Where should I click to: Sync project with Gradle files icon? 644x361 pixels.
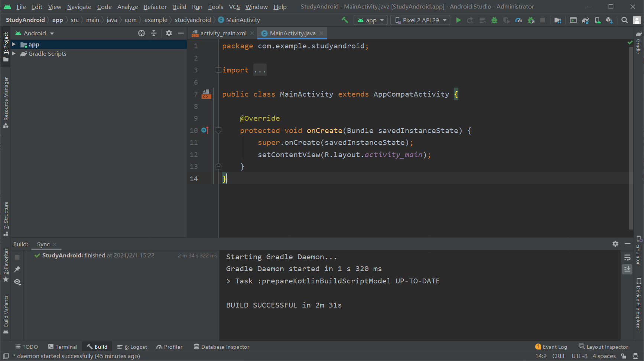click(585, 20)
